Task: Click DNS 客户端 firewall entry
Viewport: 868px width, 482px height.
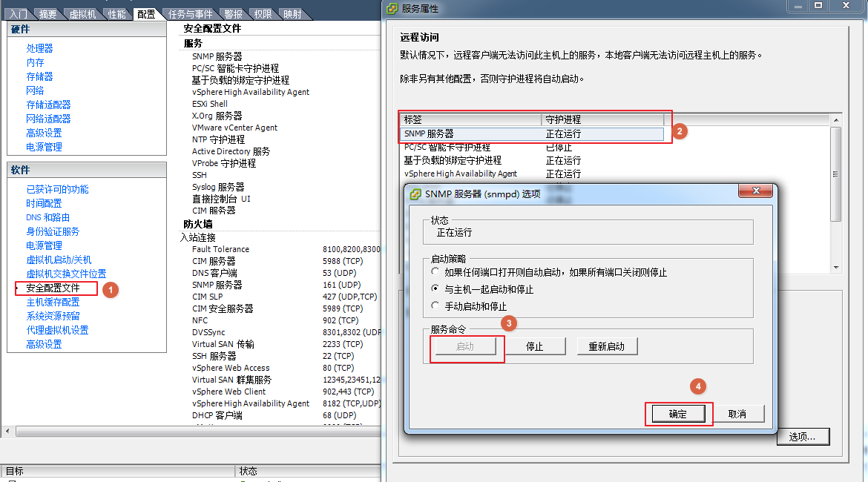Action: tap(214, 274)
